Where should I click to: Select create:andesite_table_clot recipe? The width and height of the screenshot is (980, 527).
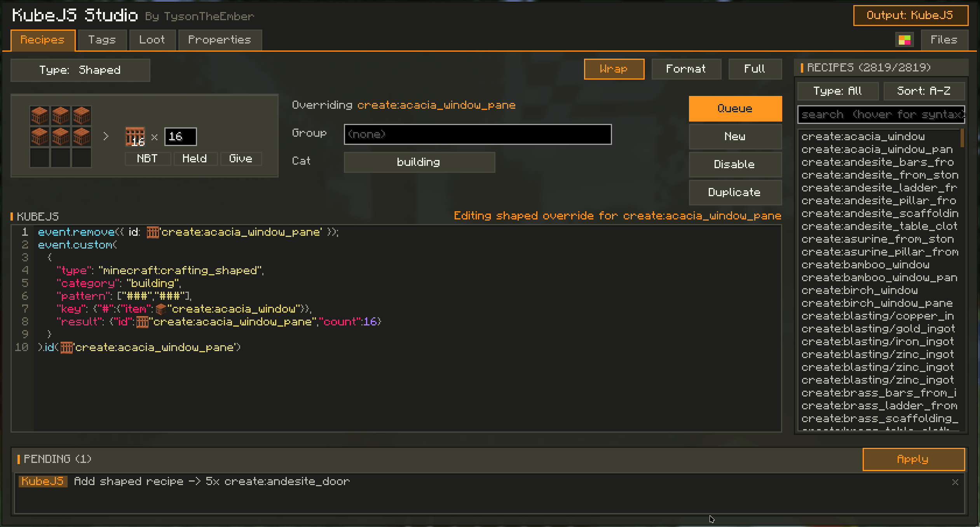pos(879,226)
